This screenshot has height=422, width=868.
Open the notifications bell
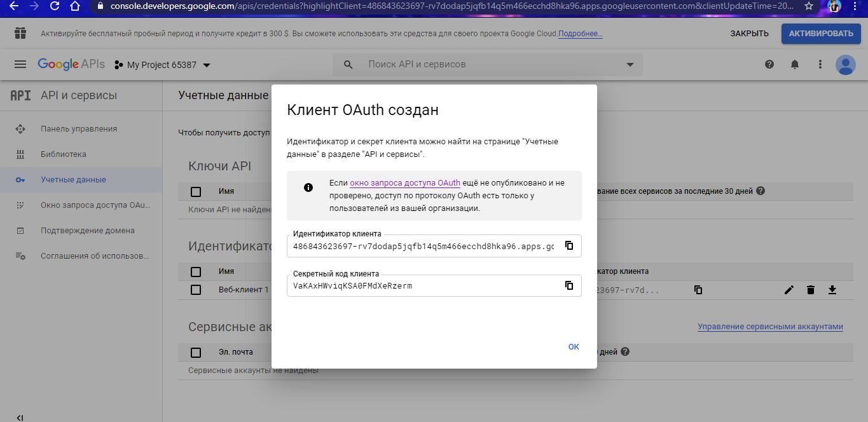pos(795,64)
